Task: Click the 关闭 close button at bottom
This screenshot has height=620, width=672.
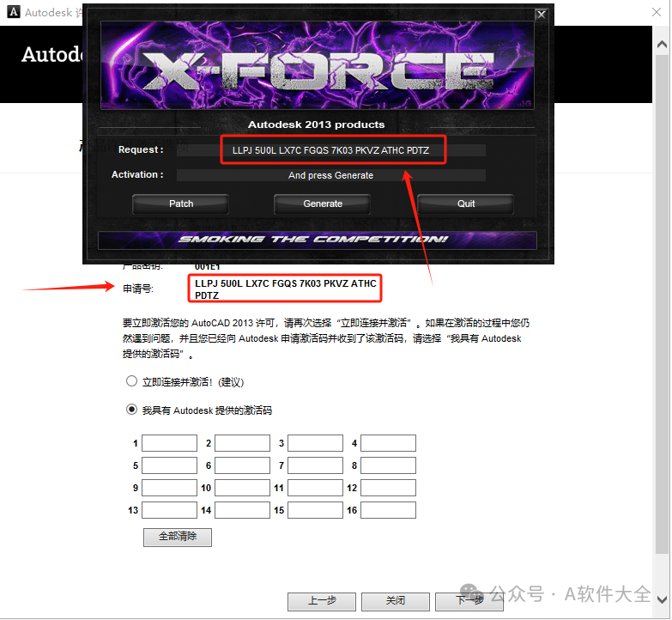Action: click(x=395, y=601)
